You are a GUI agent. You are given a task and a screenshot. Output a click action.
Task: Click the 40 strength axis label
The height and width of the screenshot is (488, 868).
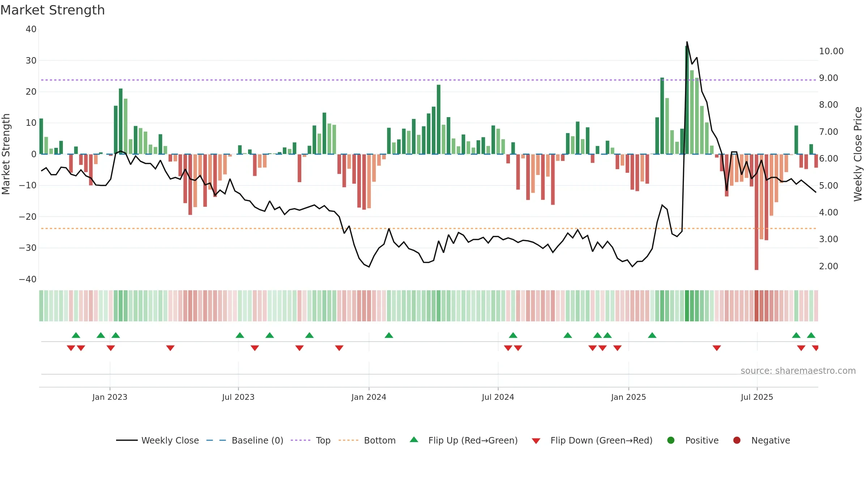[31, 29]
